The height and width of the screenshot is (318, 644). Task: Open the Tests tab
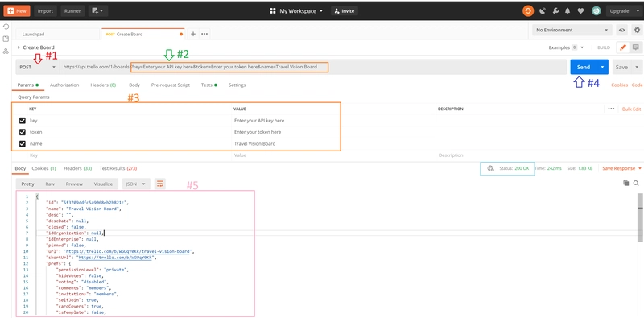(x=209, y=85)
